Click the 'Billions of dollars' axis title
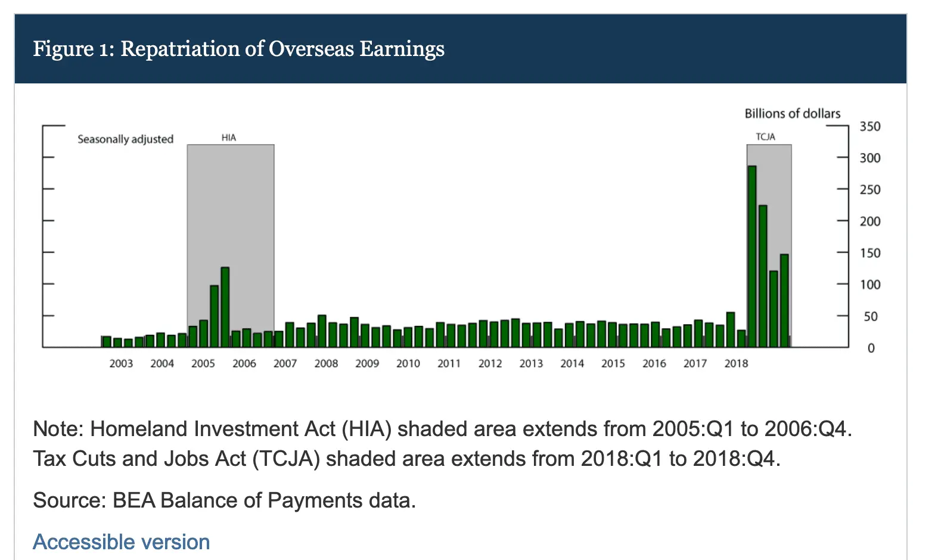Screen dimensions: 938x560 [792, 113]
